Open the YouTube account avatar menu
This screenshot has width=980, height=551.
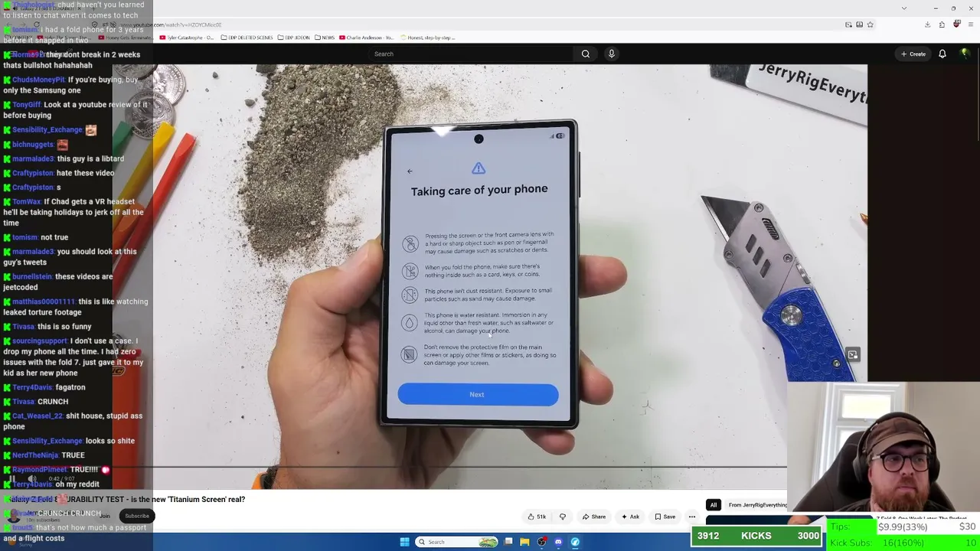tap(965, 54)
